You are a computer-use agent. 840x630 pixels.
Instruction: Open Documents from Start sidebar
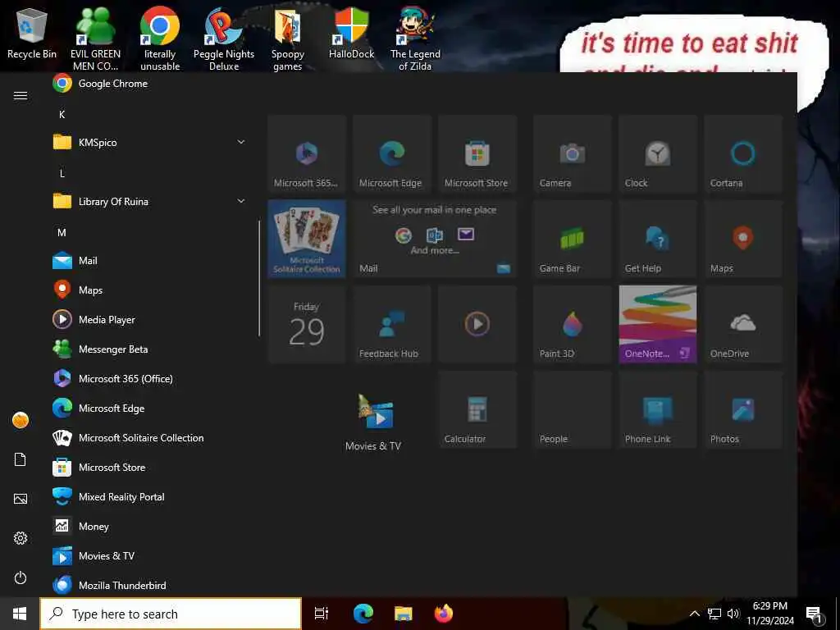tap(21, 459)
